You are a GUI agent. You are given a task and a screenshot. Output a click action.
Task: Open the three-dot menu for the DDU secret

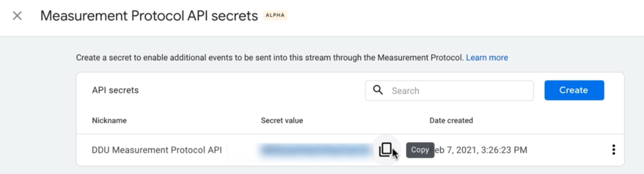point(613,150)
